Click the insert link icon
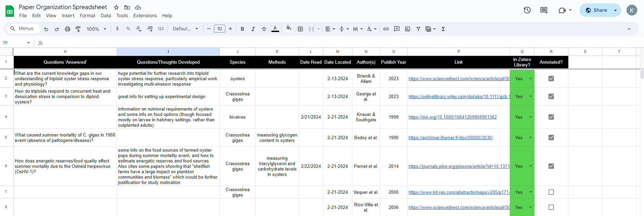This screenshot has height=216, width=644. click(x=386, y=29)
